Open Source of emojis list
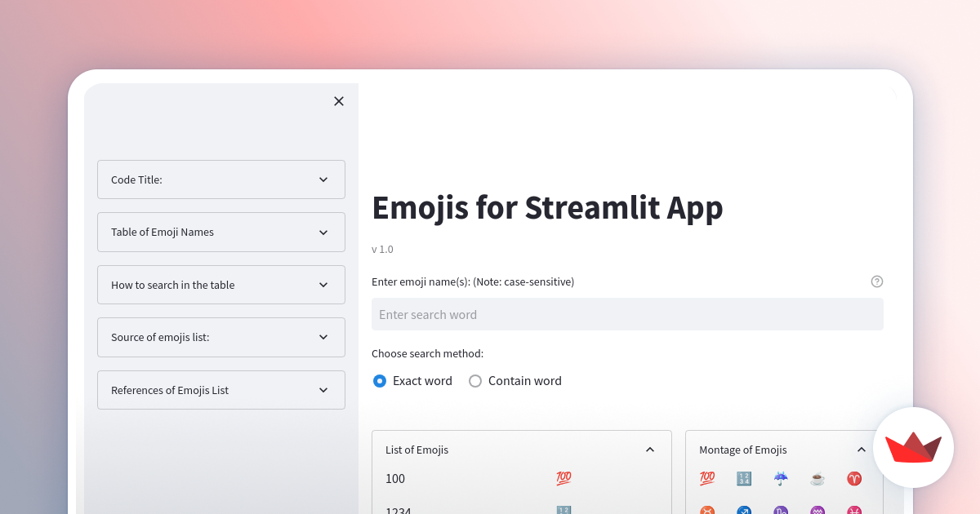This screenshot has height=514, width=980. click(220, 337)
